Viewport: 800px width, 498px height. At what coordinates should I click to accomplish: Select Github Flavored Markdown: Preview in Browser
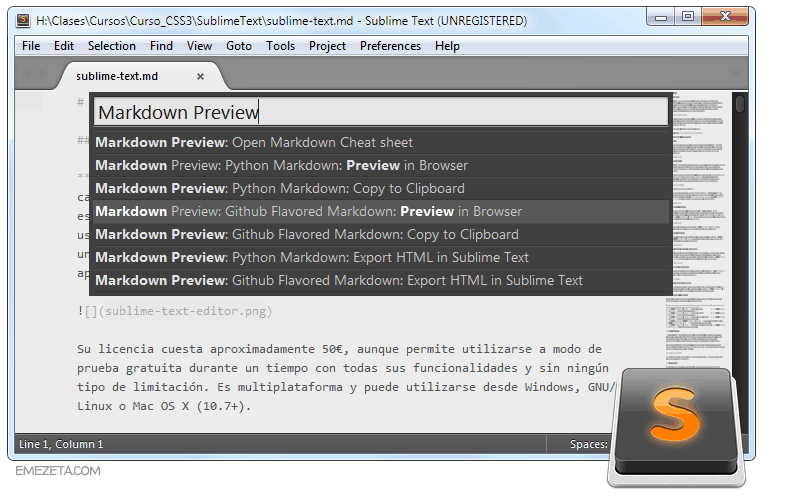pos(380,211)
